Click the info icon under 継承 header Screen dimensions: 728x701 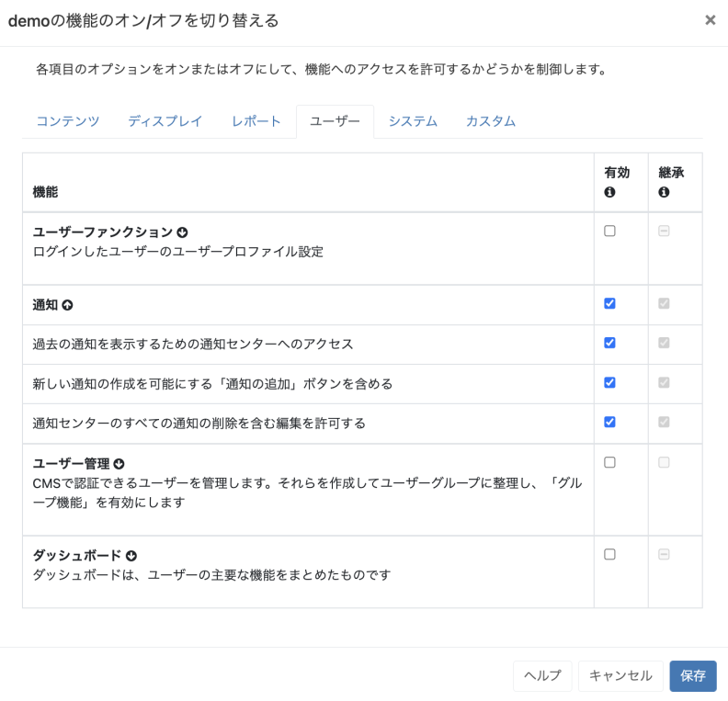click(664, 192)
